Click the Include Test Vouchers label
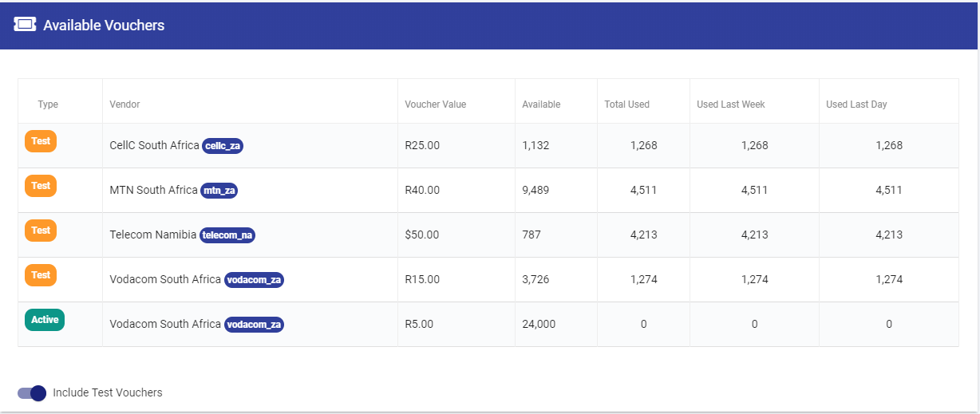 pos(108,392)
